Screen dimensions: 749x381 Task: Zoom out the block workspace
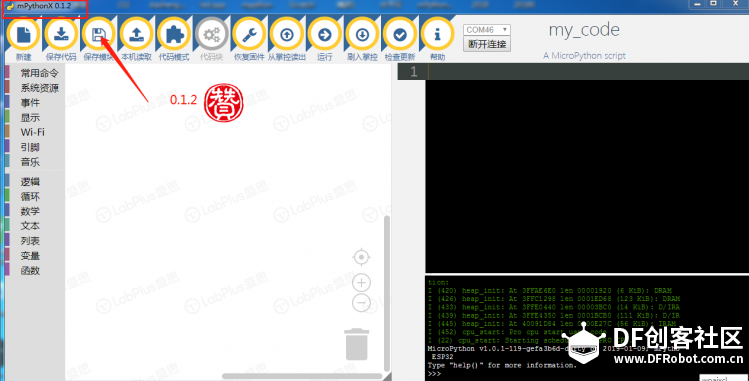coord(362,303)
